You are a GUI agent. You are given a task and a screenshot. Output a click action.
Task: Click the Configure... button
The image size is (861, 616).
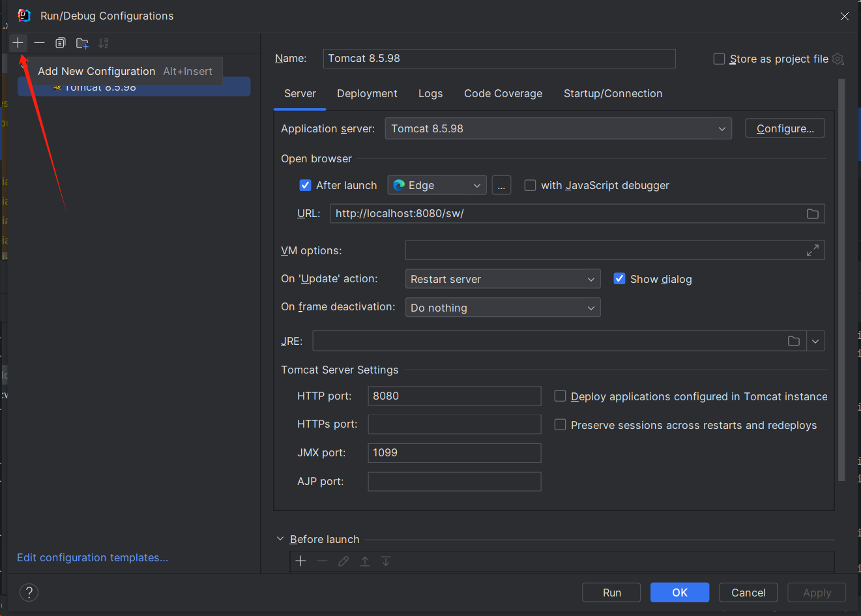(785, 128)
